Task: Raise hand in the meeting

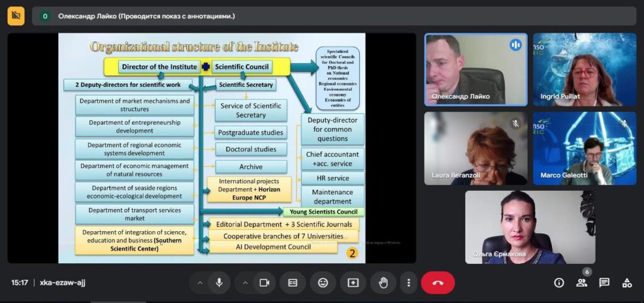Action: (x=383, y=283)
